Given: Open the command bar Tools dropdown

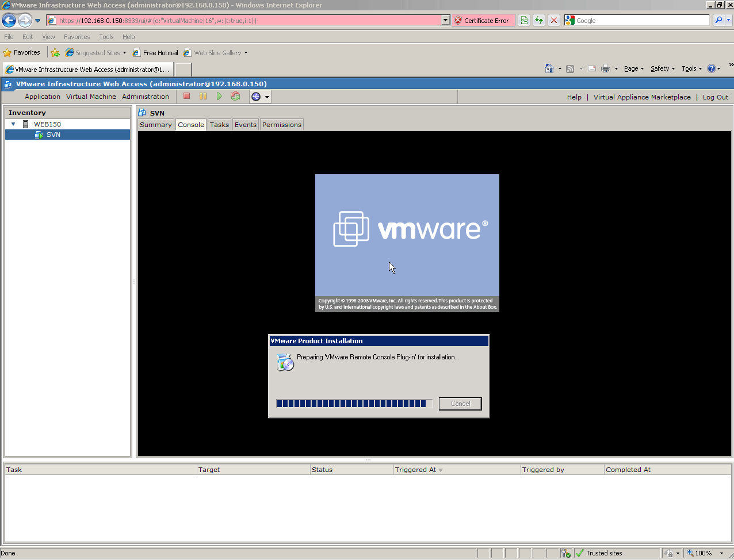Looking at the screenshot, I should (x=692, y=68).
